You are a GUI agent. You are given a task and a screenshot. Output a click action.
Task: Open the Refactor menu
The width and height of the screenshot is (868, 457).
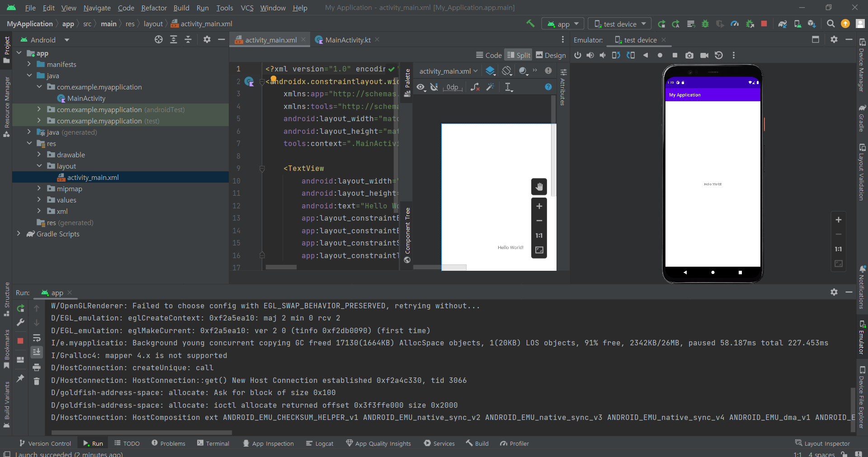[x=154, y=8]
